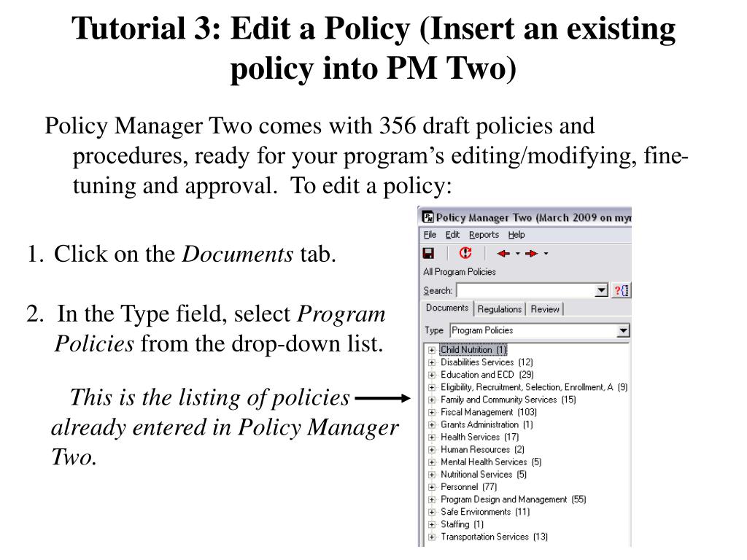This screenshot has height=560, width=747.
Task: Expand the Grants Administration node
Action: point(431,425)
